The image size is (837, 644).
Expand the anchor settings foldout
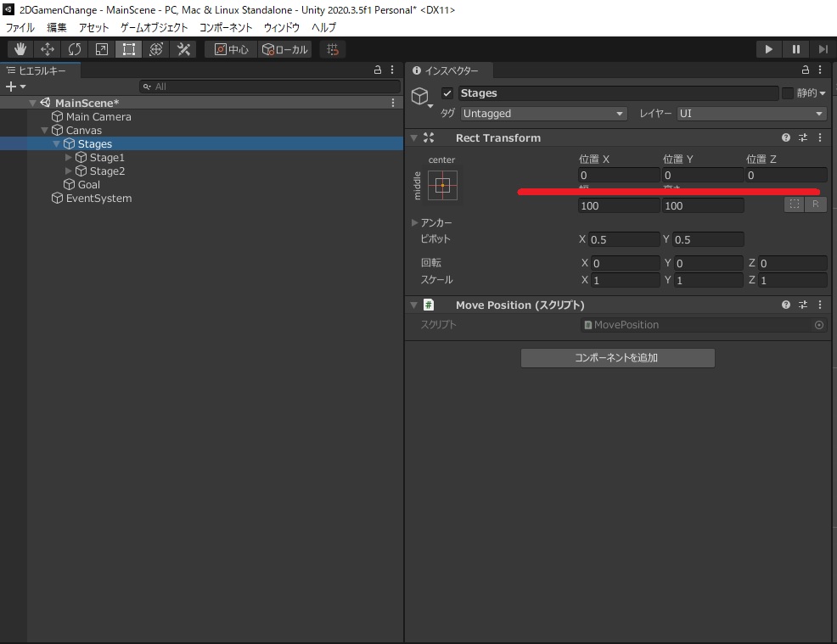click(x=414, y=222)
